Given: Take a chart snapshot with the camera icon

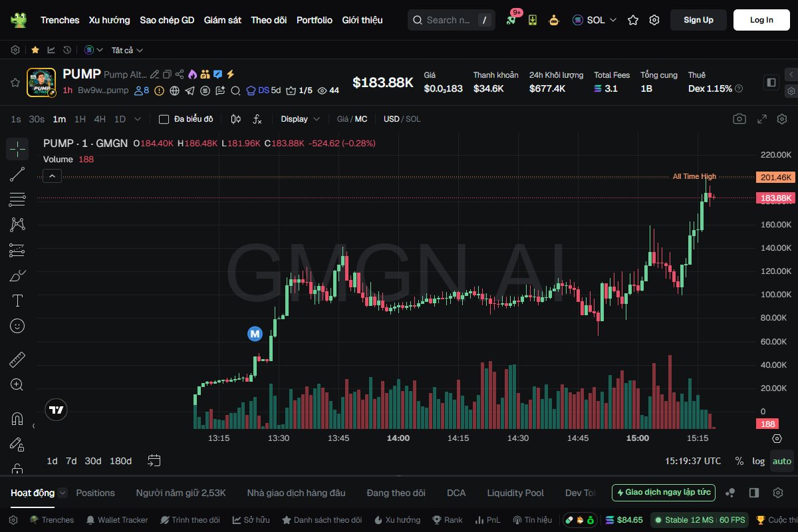Looking at the screenshot, I should coord(739,119).
